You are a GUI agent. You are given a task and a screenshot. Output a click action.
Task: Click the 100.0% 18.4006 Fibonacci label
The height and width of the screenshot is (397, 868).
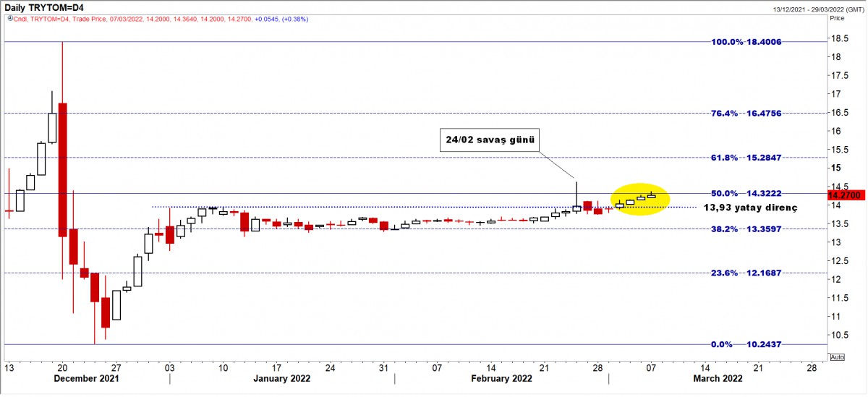tap(746, 42)
